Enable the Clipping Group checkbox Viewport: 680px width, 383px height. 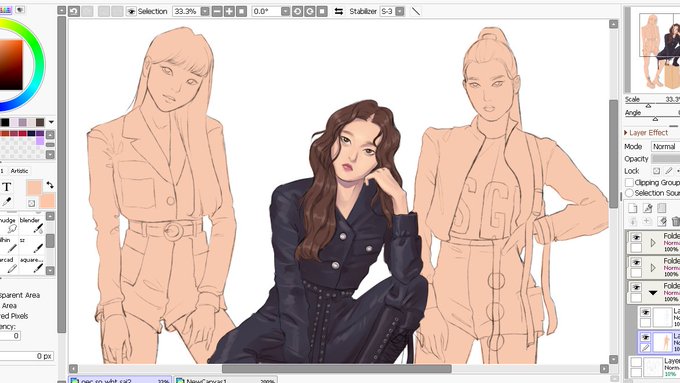629,182
